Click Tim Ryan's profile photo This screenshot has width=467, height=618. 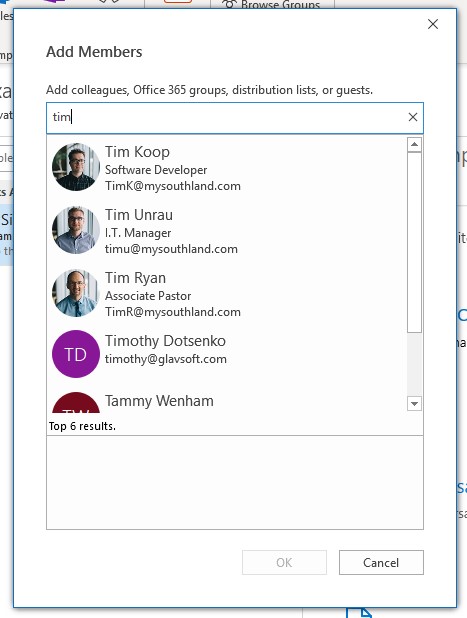pos(76,293)
